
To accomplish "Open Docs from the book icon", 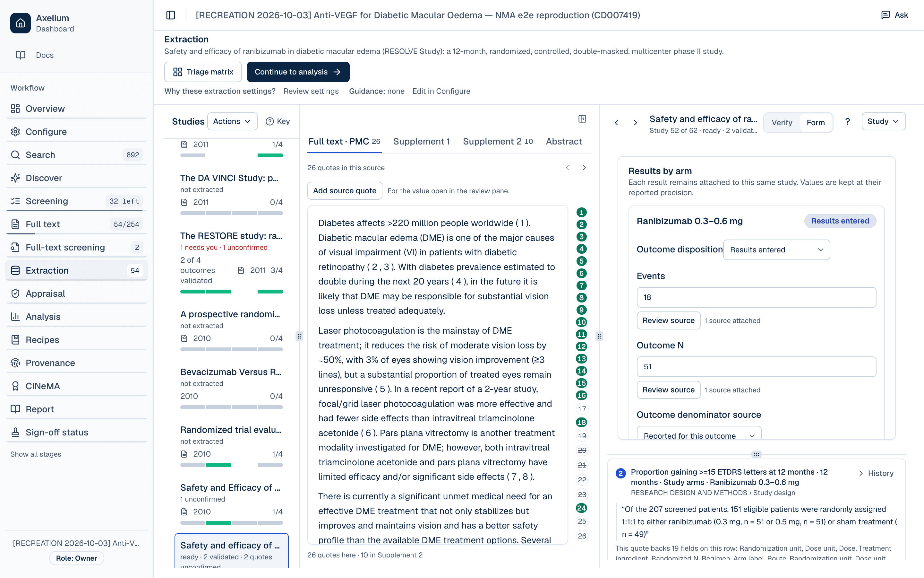I will tap(21, 55).
